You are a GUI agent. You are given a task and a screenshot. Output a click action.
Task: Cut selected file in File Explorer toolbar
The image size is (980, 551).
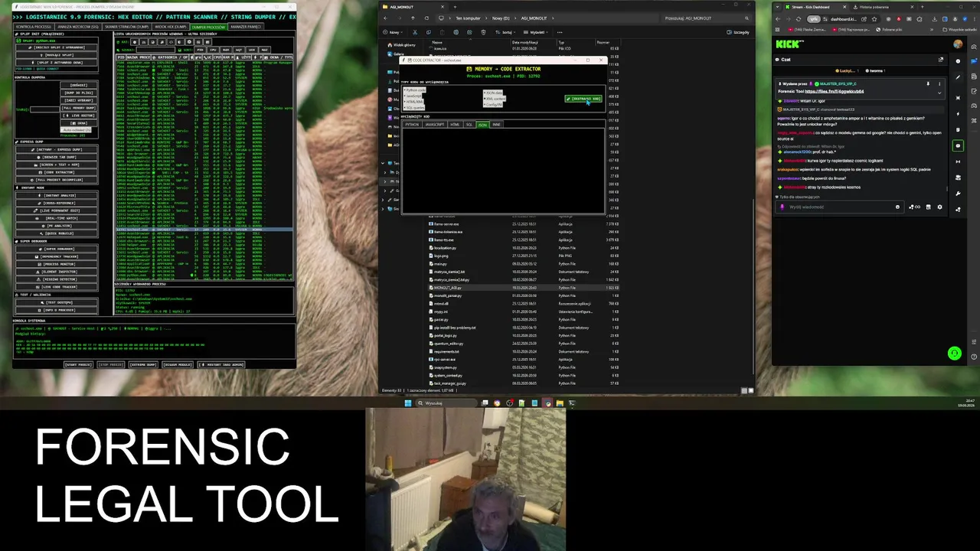[415, 32]
